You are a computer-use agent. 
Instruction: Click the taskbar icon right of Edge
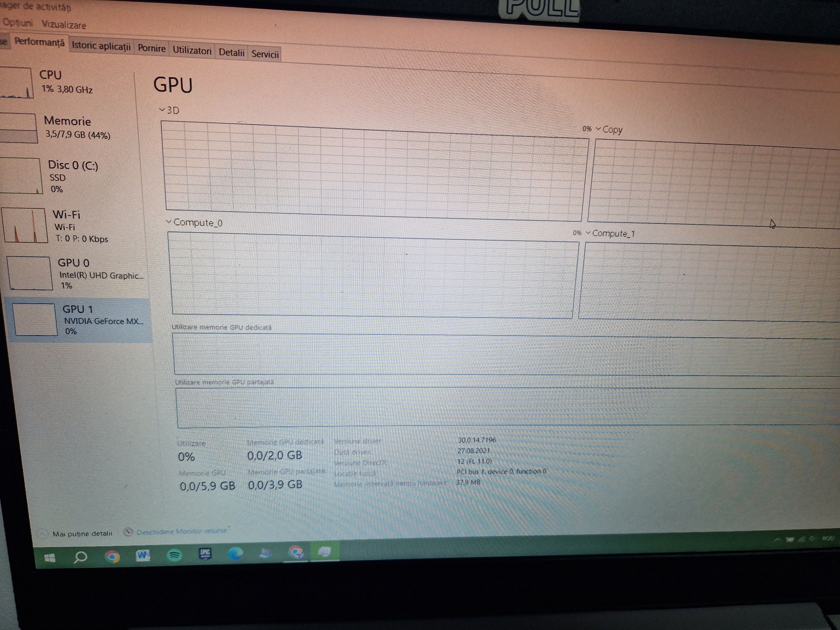point(265,553)
